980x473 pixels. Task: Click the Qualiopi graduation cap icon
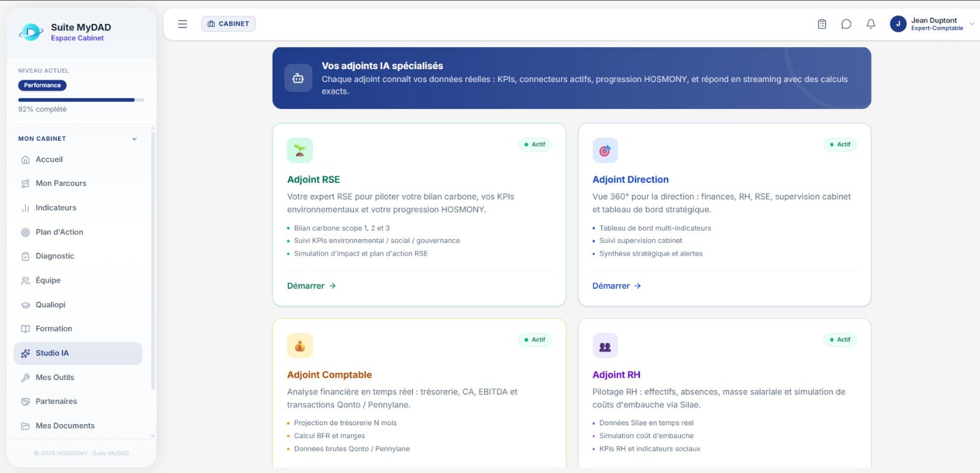[25, 305]
